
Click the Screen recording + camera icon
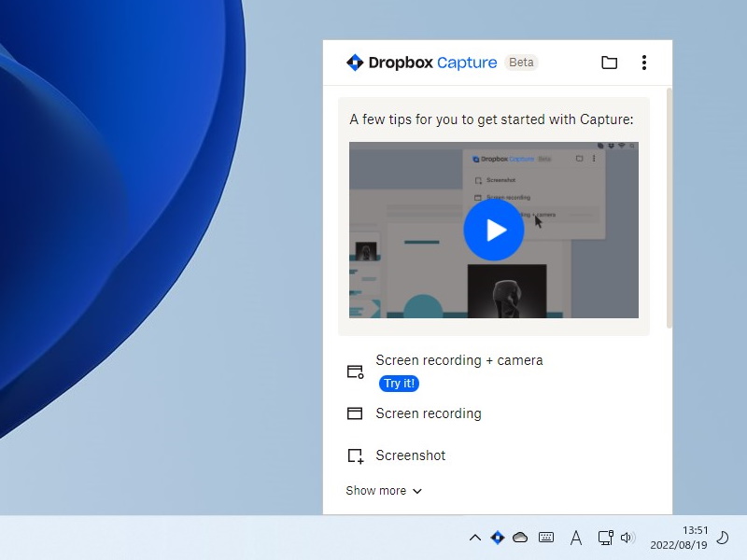(355, 371)
